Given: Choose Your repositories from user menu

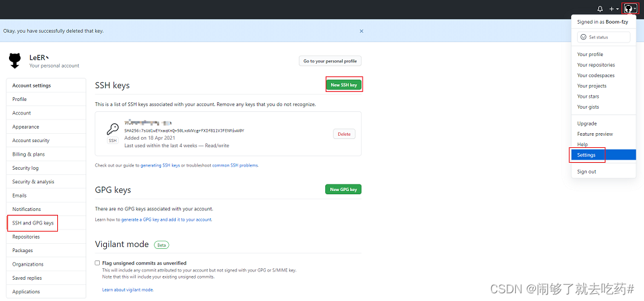Looking at the screenshot, I should [x=603, y=65].
